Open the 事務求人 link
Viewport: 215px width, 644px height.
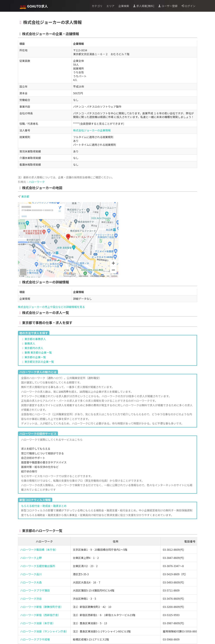pos(30,344)
